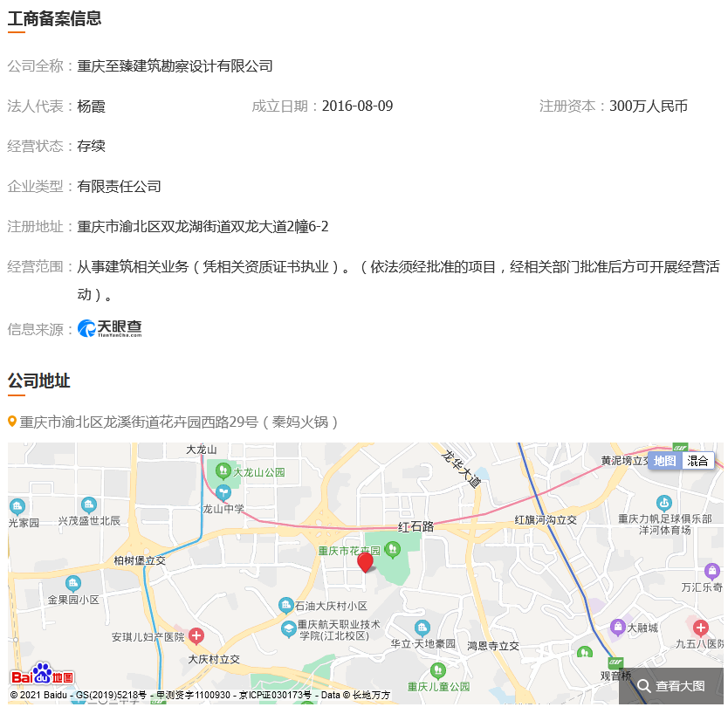Click the 大融城 shopping icon
This screenshot has height=707, width=728.
tap(617, 628)
